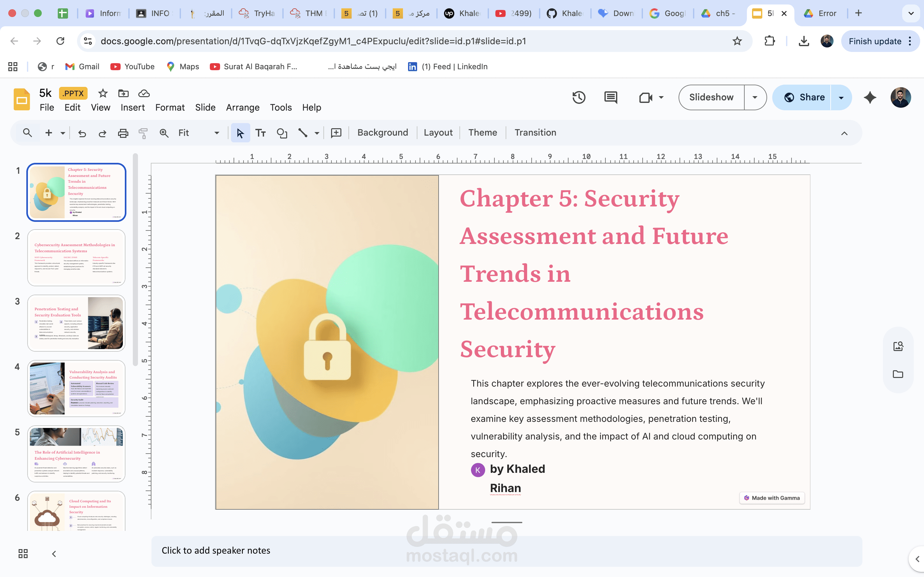Select the Line tool
924x577 pixels.
pos(303,133)
